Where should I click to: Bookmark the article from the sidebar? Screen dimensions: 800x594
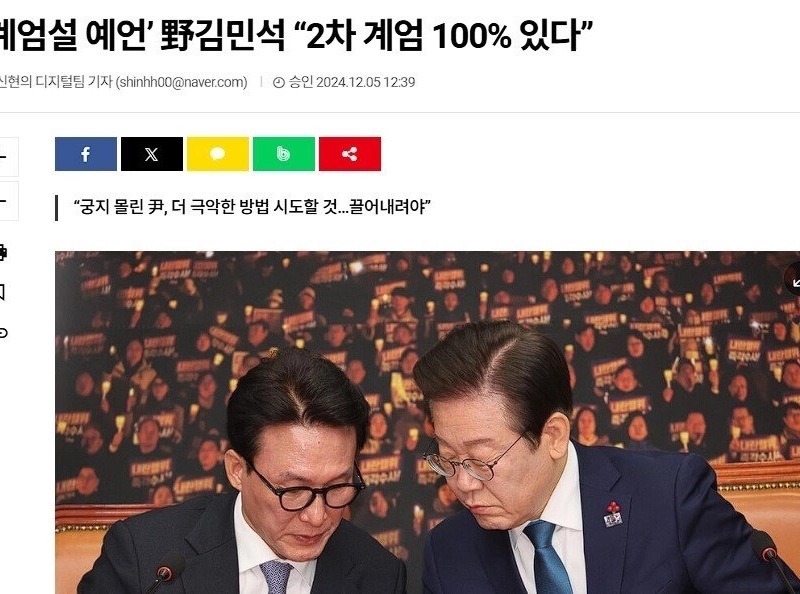coord(3,293)
